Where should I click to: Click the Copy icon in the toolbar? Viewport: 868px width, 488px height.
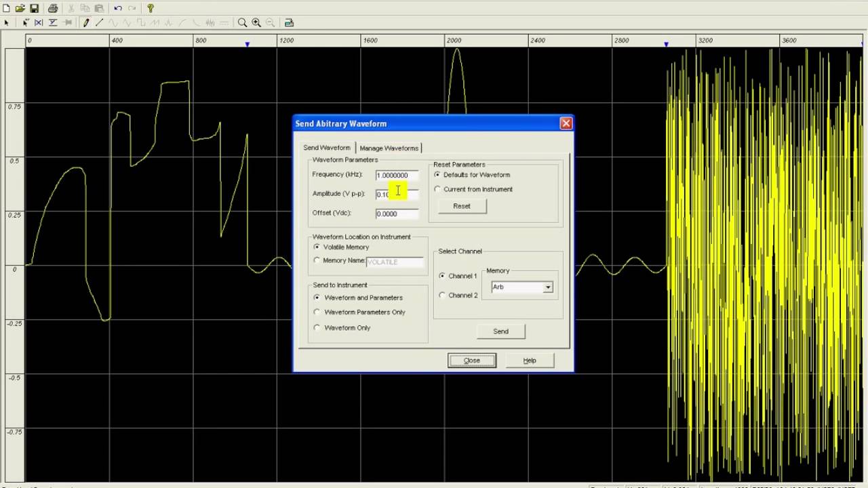(x=85, y=8)
